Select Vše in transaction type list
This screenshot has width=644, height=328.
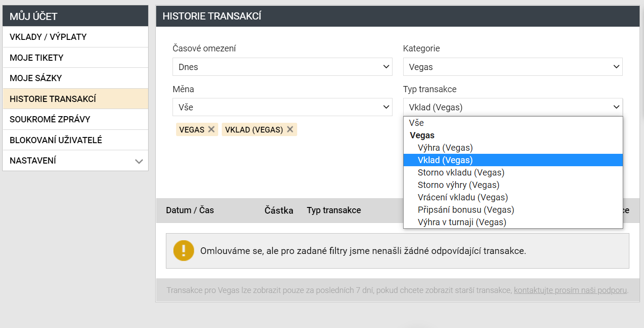coord(416,123)
